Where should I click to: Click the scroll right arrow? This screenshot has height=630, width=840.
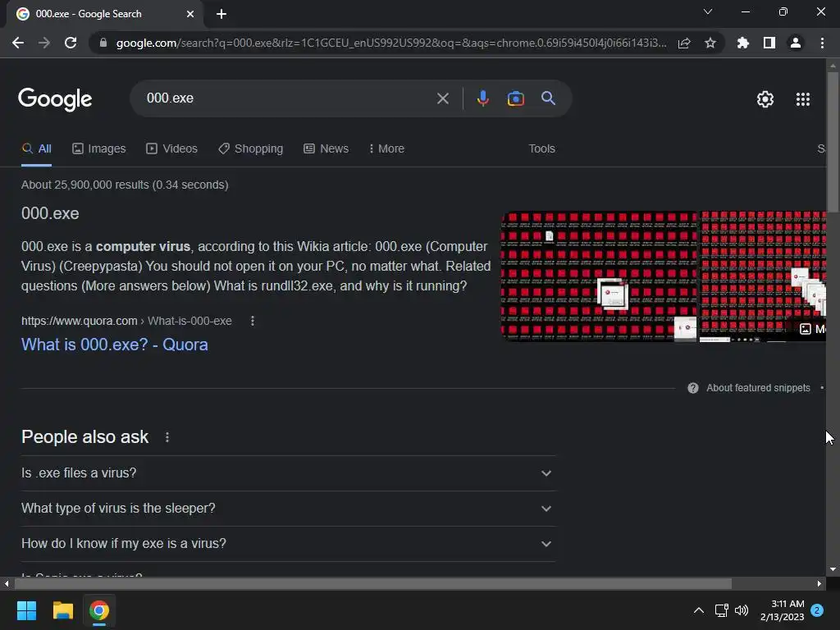(819, 583)
